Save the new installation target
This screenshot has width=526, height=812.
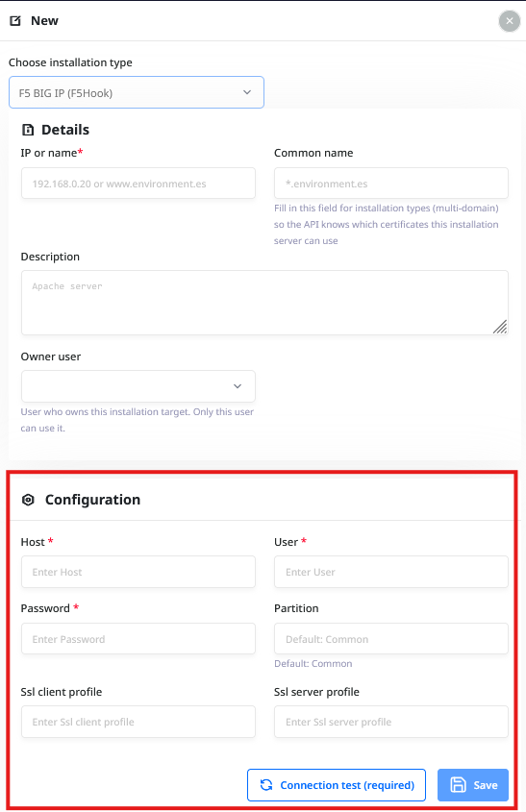pos(473,785)
